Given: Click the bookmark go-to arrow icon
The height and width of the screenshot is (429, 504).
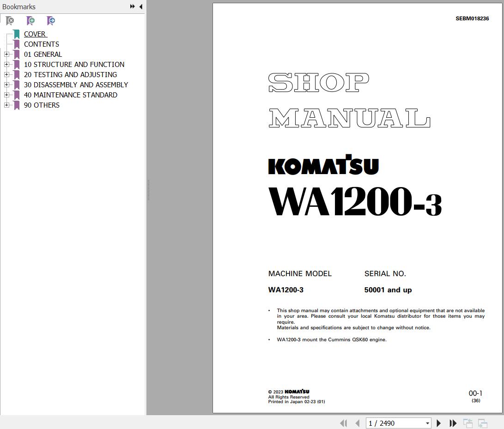Looking at the screenshot, I should click(51, 21).
